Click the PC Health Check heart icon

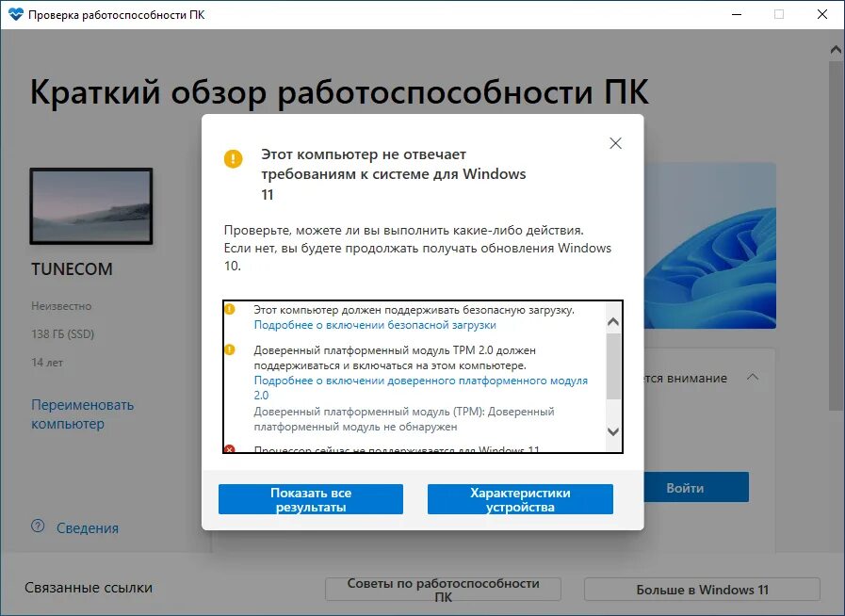click(16, 14)
